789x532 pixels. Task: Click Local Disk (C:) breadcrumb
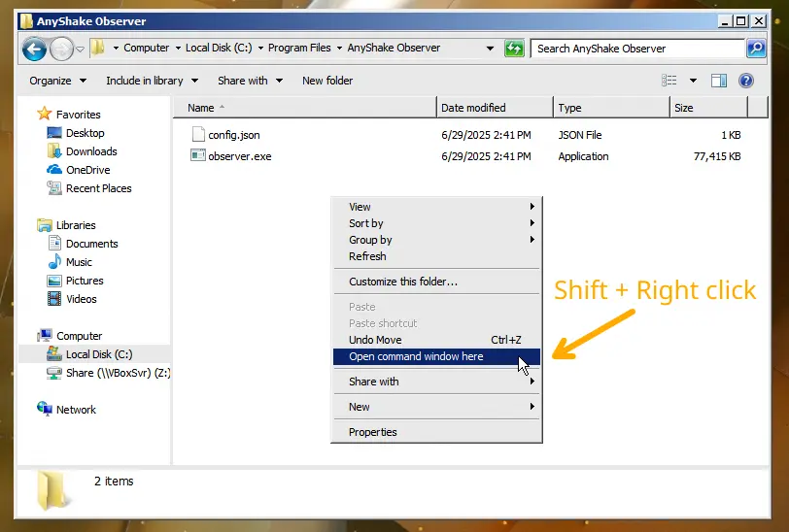pyautogui.click(x=219, y=48)
